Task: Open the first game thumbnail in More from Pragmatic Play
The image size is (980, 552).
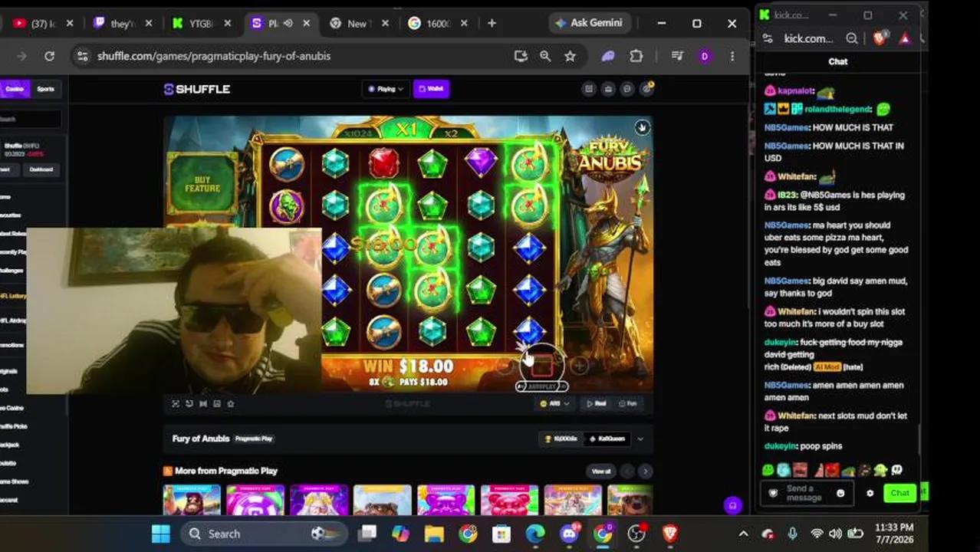Action: [x=192, y=500]
